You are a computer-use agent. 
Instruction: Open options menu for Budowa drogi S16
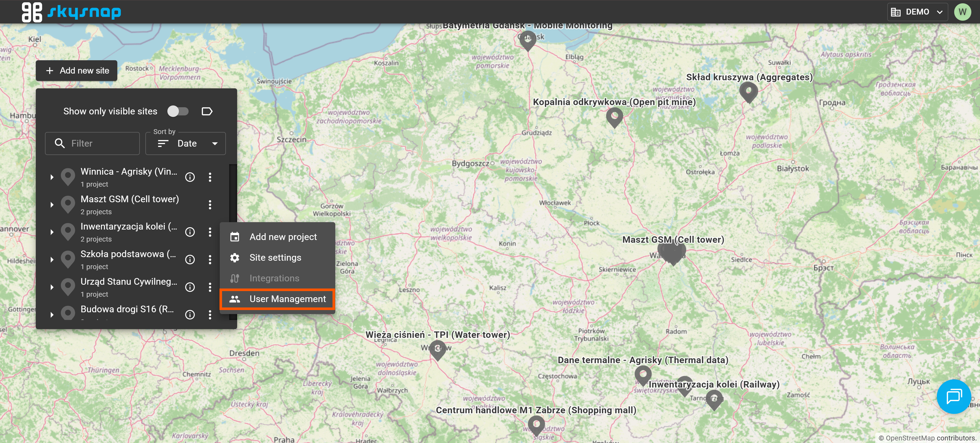[x=210, y=315]
